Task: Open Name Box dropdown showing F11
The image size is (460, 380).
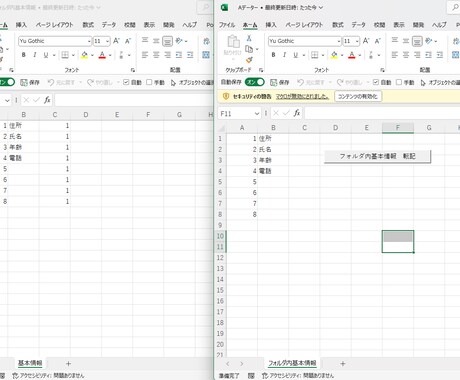Action: tap(257, 114)
